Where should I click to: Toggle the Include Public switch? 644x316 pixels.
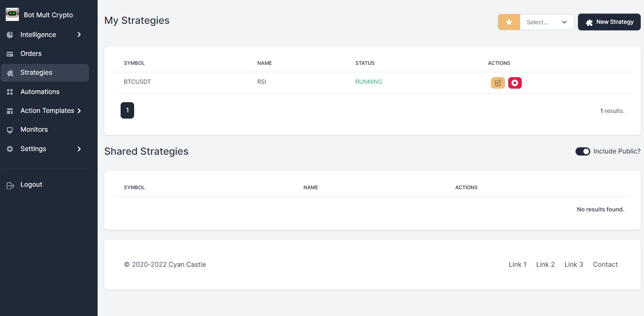point(582,151)
